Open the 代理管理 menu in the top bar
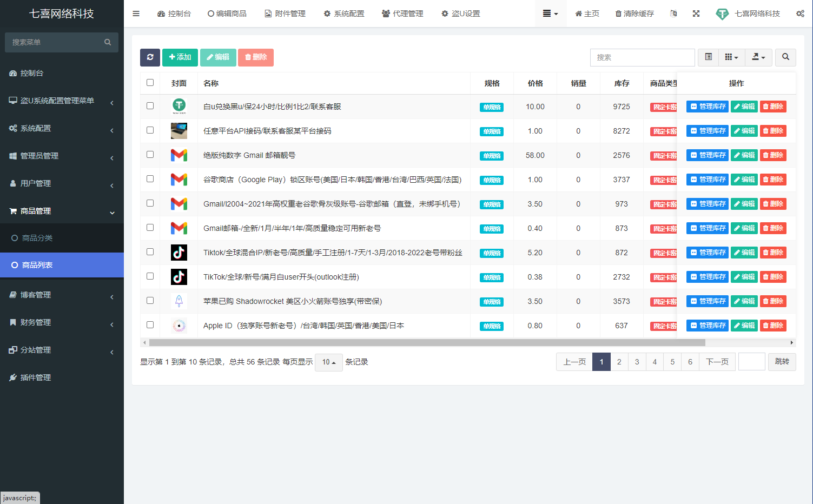The width and height of the screenshot is (813, 504). click(x=402, y=14)
